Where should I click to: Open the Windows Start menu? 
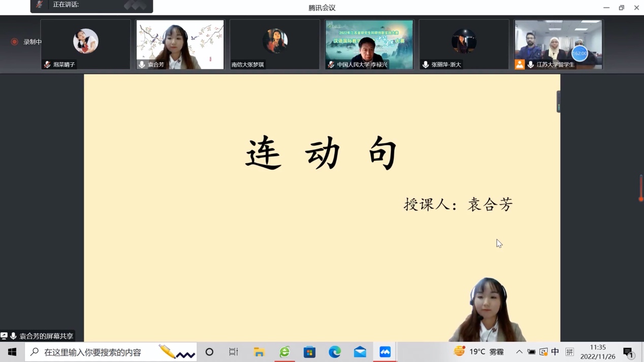coord(12,352)
